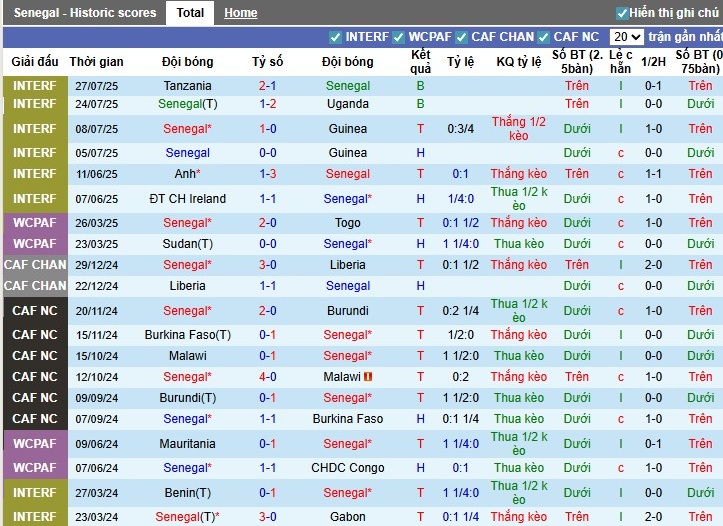Click Benin(T) team name

point(188,492)
